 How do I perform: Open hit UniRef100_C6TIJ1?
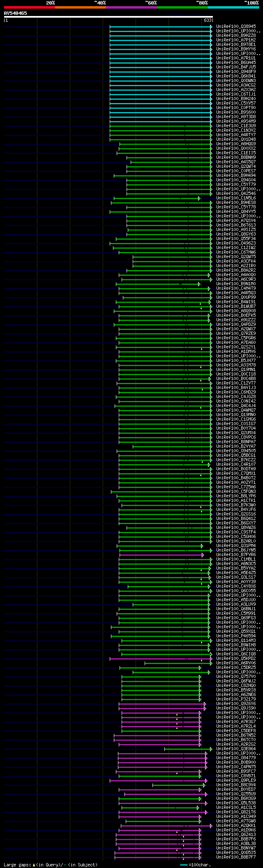pyautogui.click(x=236, y=94)
